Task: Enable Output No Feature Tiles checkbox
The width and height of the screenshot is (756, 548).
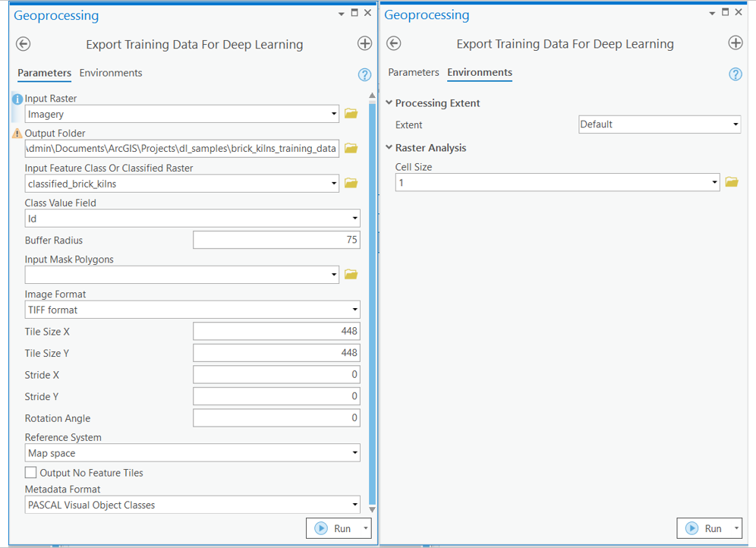Action: tap(31, 473)
